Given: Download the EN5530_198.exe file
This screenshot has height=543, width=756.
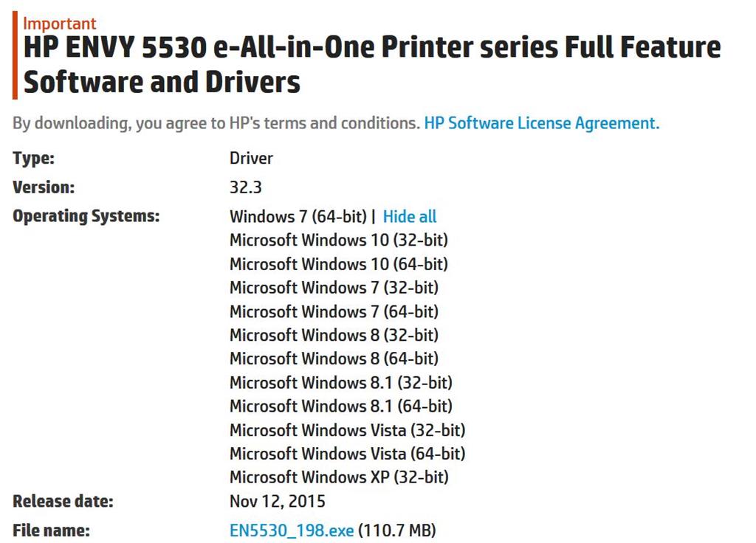Looking at the screenshot, I should click(292, 530).
